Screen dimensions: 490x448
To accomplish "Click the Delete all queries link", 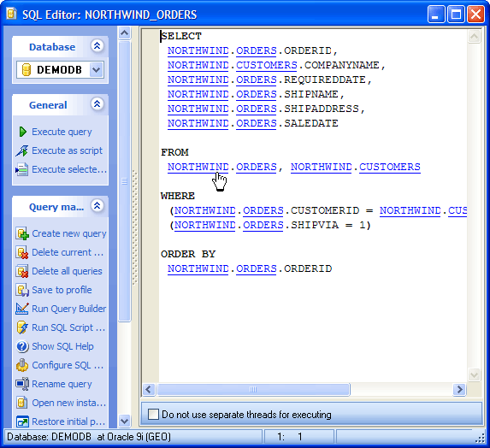I will [68, 271].
